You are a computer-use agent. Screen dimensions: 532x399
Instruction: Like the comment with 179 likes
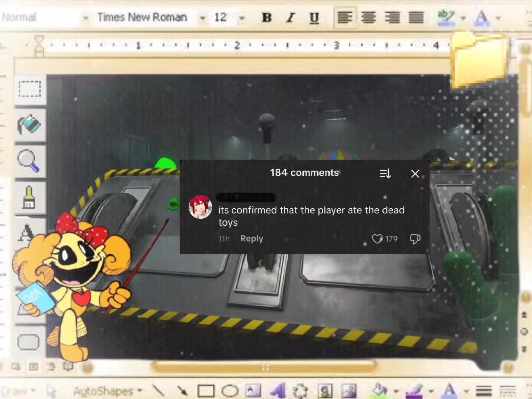point(377,239)
